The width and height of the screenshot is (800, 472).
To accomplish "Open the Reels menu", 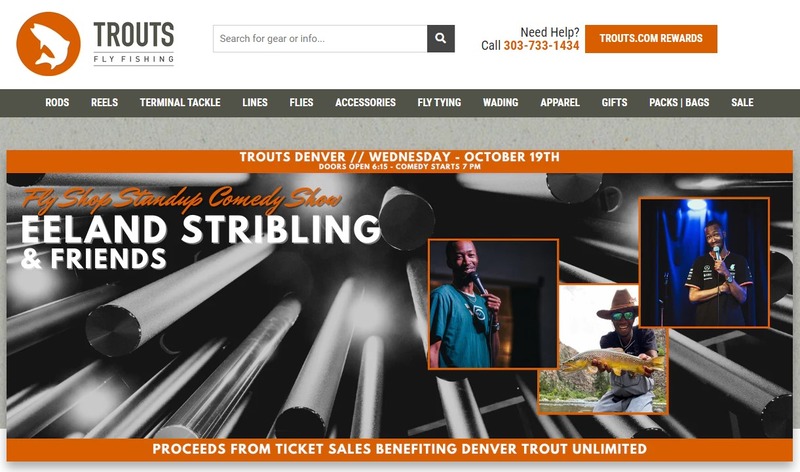I will pyautogui.click(x=105, y=103).
